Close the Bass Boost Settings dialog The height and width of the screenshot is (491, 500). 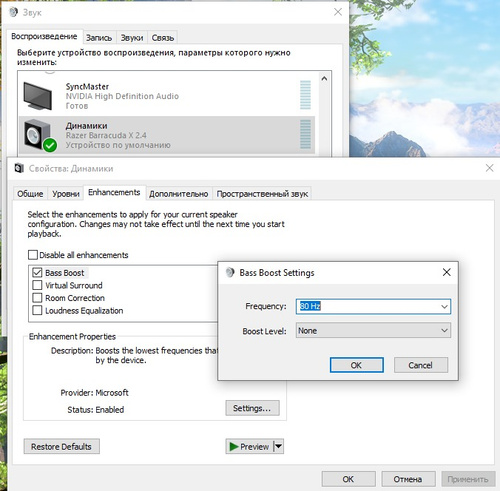pos(447,272)
